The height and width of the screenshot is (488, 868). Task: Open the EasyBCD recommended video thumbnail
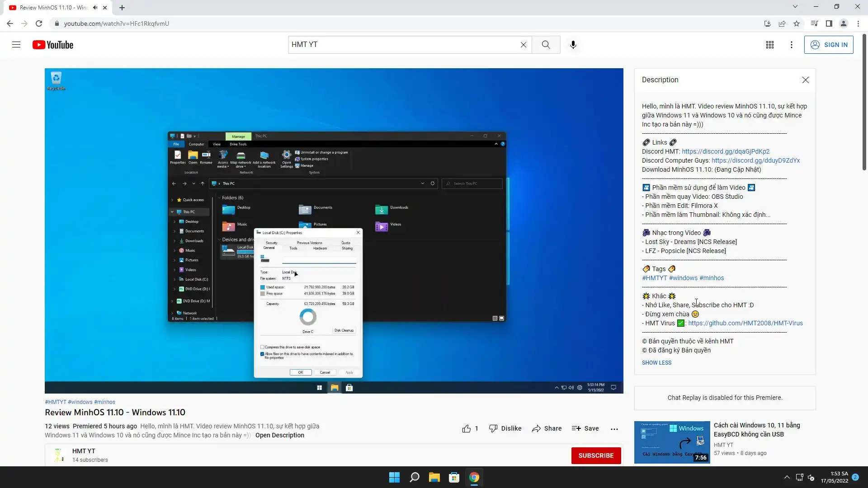pyautogui.click(x=672, y=442)
